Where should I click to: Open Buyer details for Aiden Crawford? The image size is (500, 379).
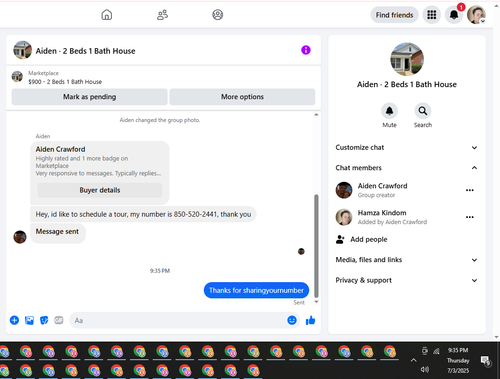click(100, 190)
